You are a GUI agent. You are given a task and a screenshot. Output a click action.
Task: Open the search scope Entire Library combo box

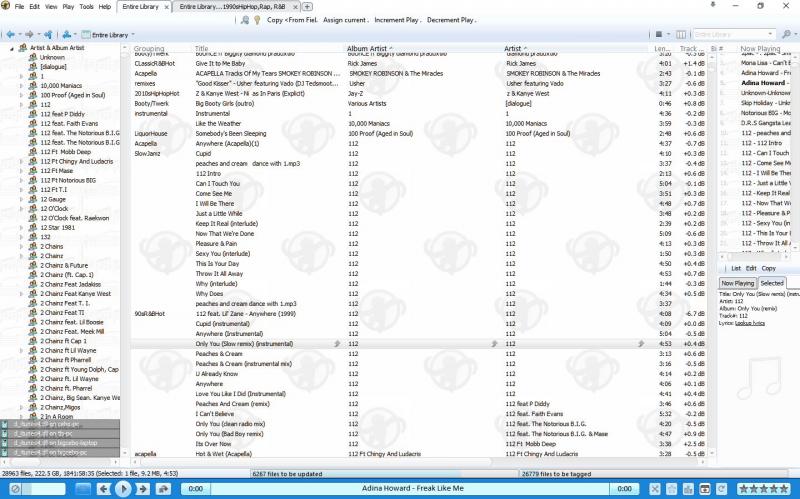734,34
